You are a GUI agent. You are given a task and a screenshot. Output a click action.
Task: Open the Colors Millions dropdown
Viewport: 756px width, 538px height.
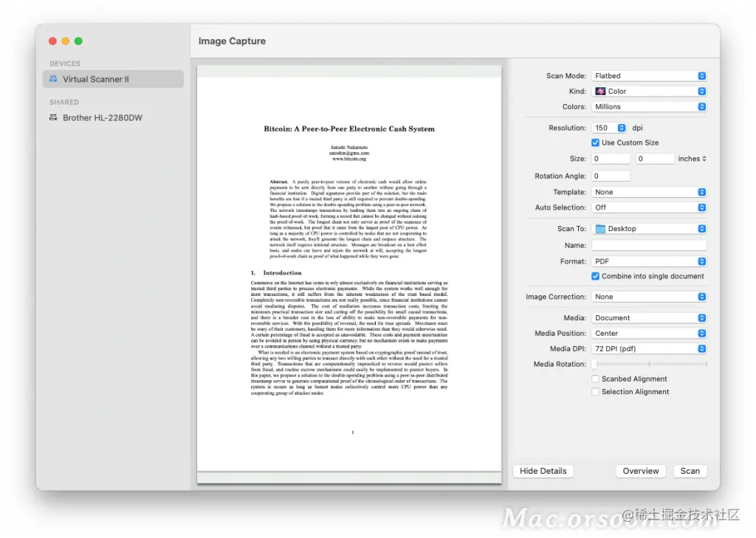(x=649, y=106)
